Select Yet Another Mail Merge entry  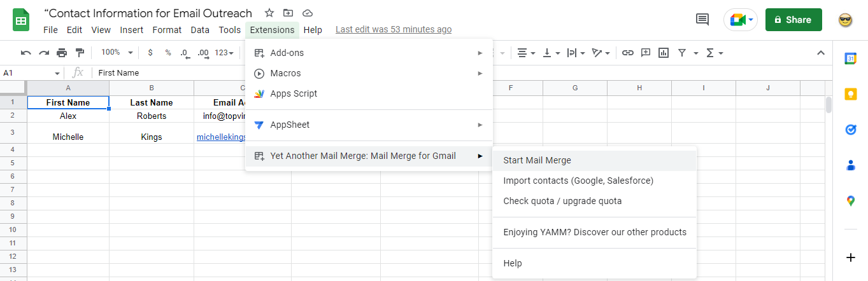tap(369, 156)
